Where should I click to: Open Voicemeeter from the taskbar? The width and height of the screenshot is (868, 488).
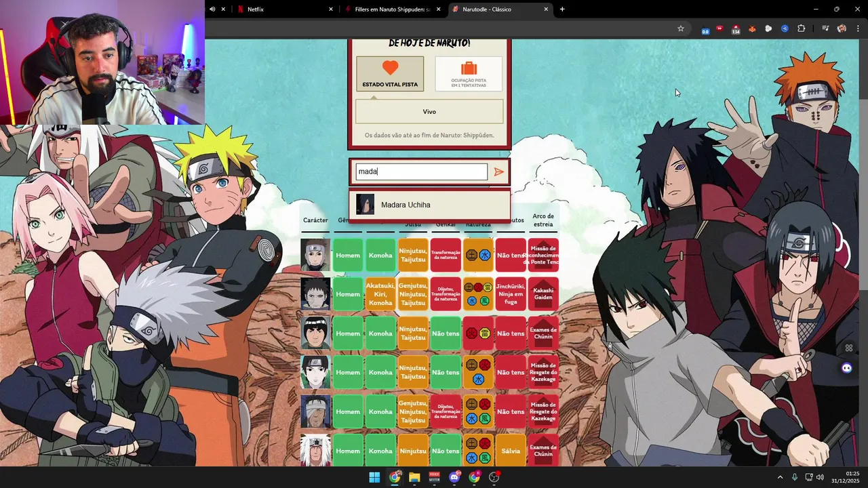click(x=434, y=477)
